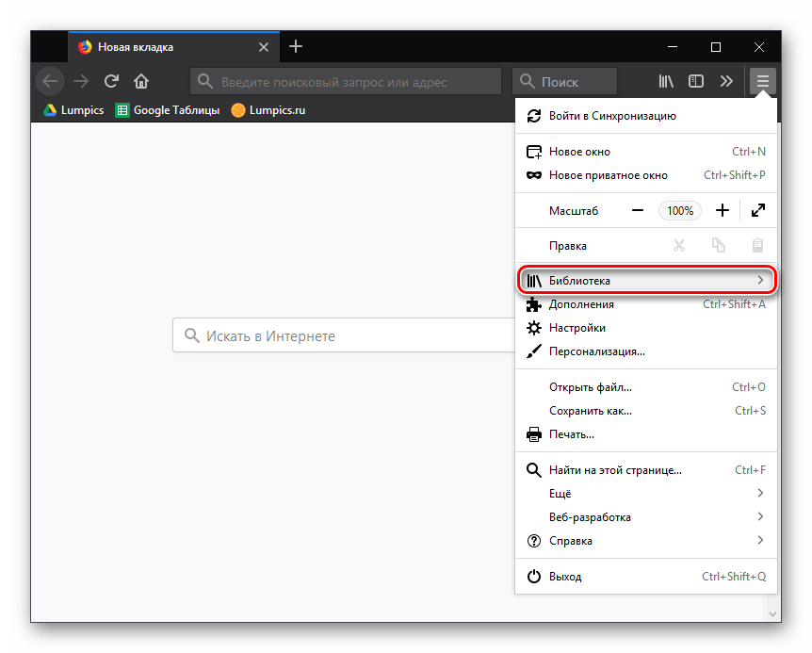Close the Новая вкладка tab
Screen dimensions: 812x653
[x=264, y=47]
